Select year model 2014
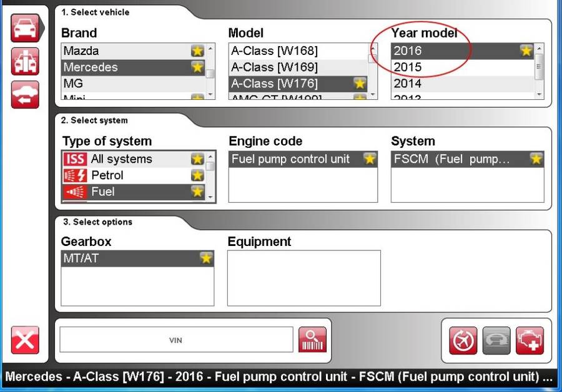 tap(462, 84)
